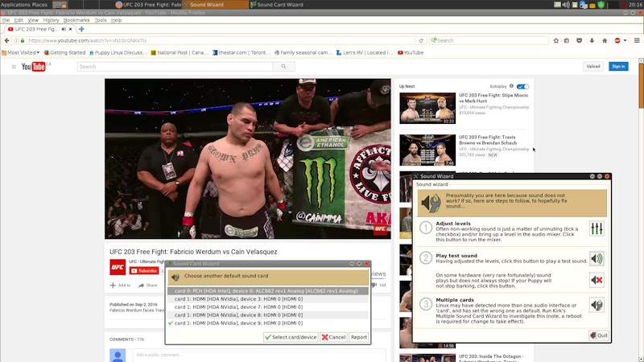The width and height of the screenshot is (644, 362).
Task: Stop the barking sound with red X speaker
Action: [x=597, y=280]
